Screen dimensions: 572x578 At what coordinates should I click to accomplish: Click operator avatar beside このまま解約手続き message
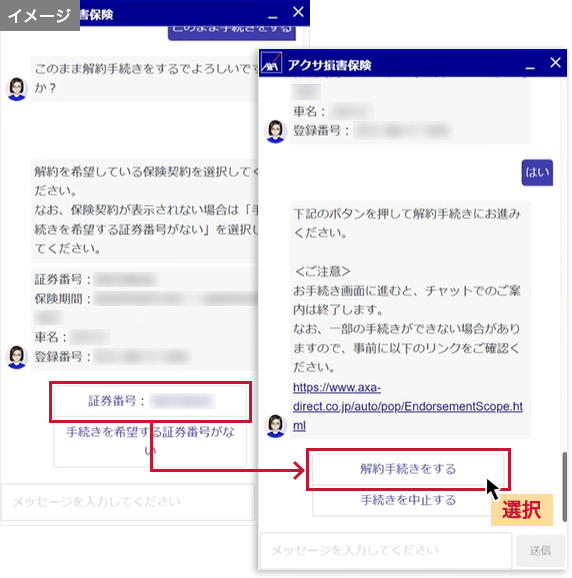click(x=17, y=89)
